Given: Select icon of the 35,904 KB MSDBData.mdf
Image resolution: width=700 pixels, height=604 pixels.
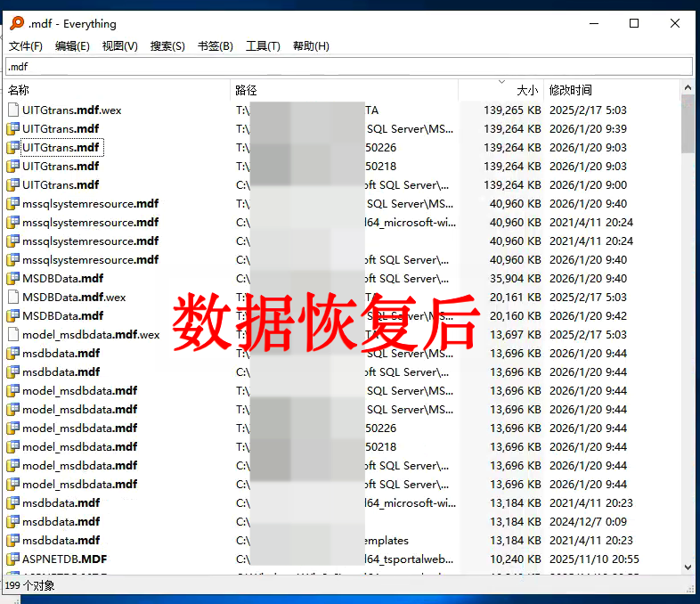Looking at the screenshot, I should [13, 279].
